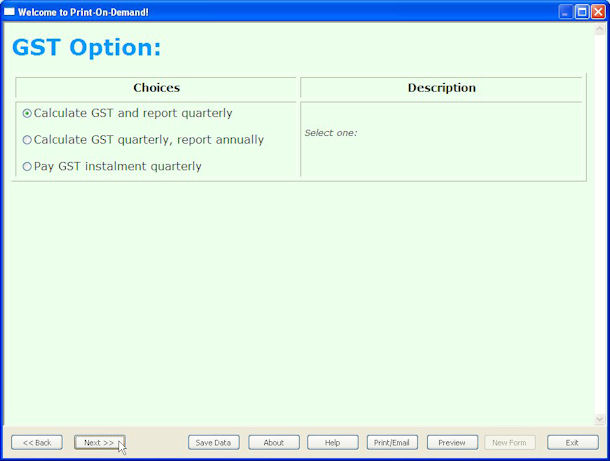Click the Save Data button
Screen dimensions: 610x461
pos(213,442)
